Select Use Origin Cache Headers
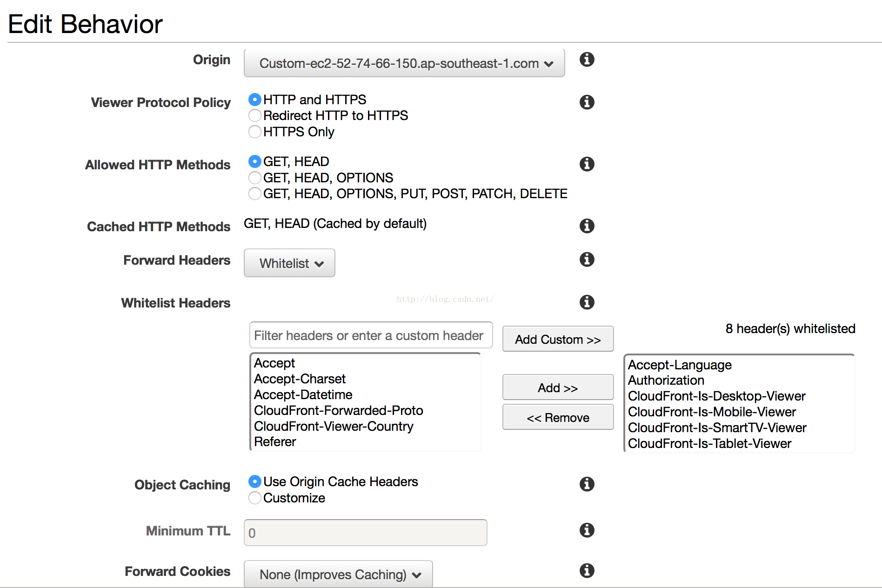Screen dimensions: 882x588 coord(254,481)
